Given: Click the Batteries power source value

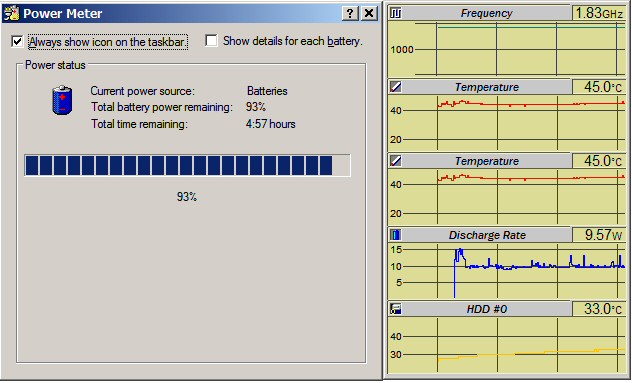Looking at the screenshot, I should (x=267, y=91).
